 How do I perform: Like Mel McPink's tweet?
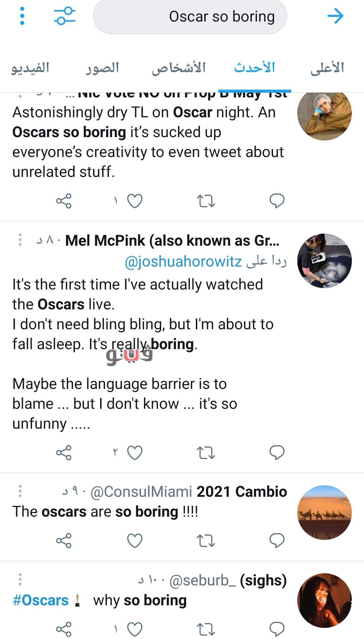coord(134,453)
